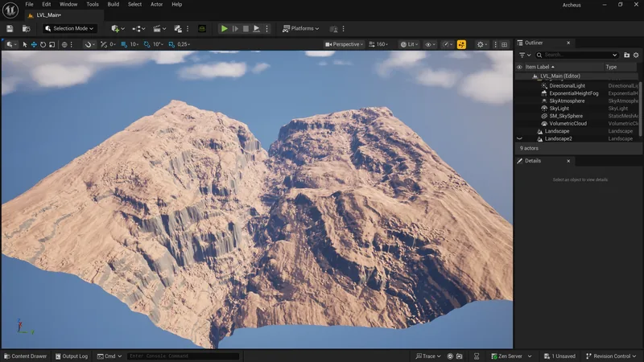Close the Details panel tab

click(568, 161)
